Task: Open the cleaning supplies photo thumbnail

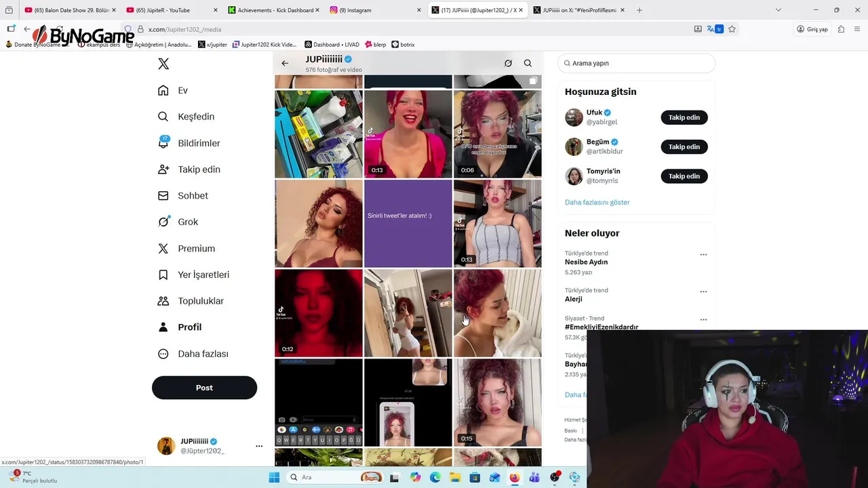Action: coord(319,134)
